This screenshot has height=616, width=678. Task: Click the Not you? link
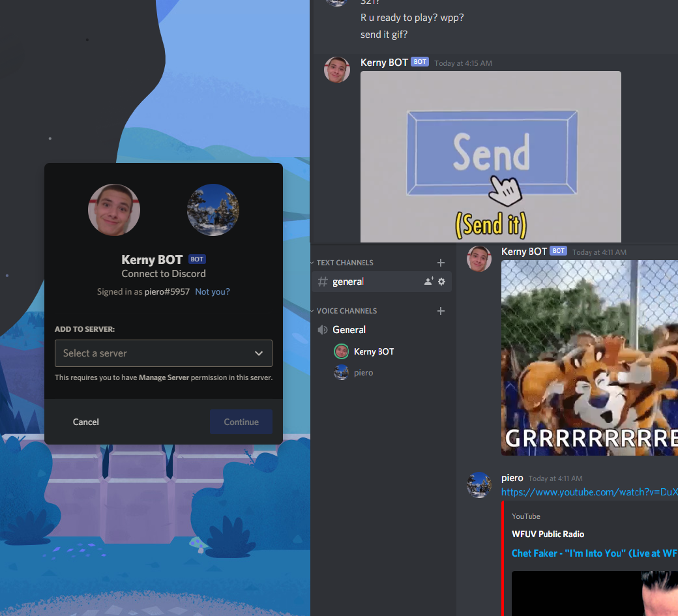click(213, 291)
